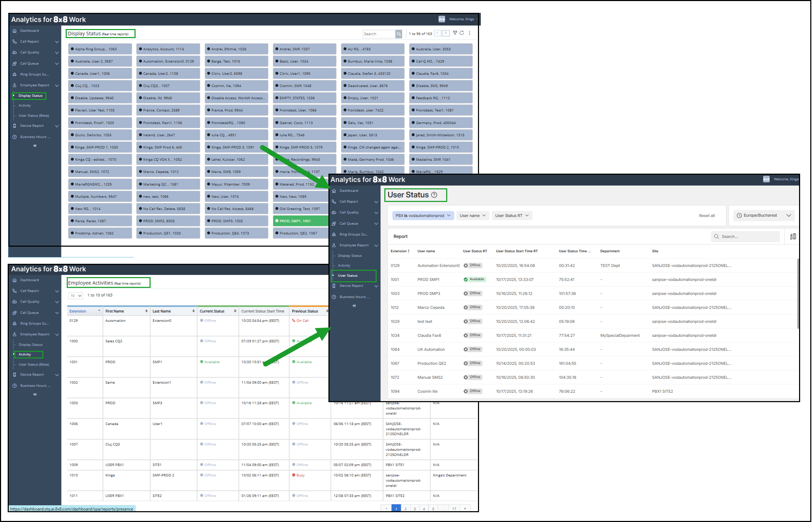
Task: Sort by User Status Start Time RT column
Action: pyautogui.click(x=517, y=251)
